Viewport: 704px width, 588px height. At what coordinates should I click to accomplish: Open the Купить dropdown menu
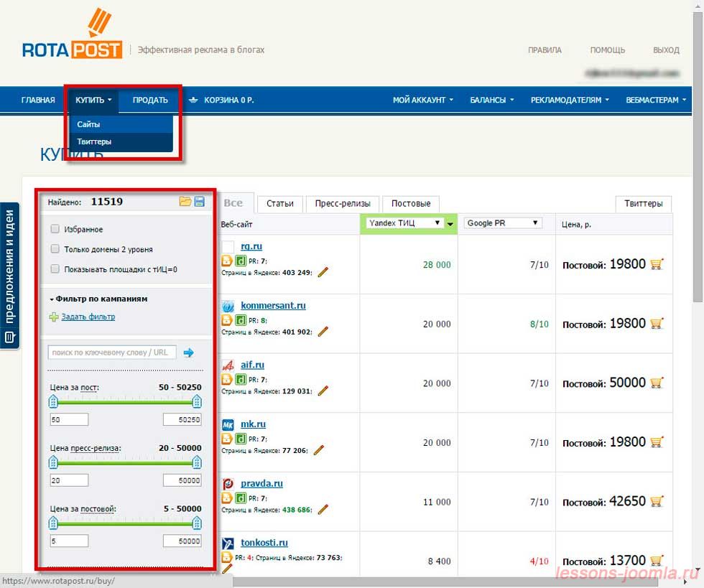click(93, 100)
